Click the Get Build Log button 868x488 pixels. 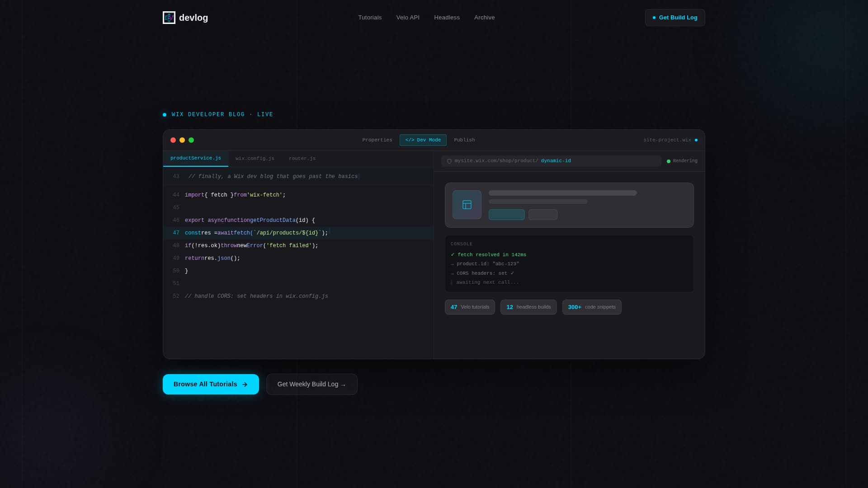click(x=675, y=18)
